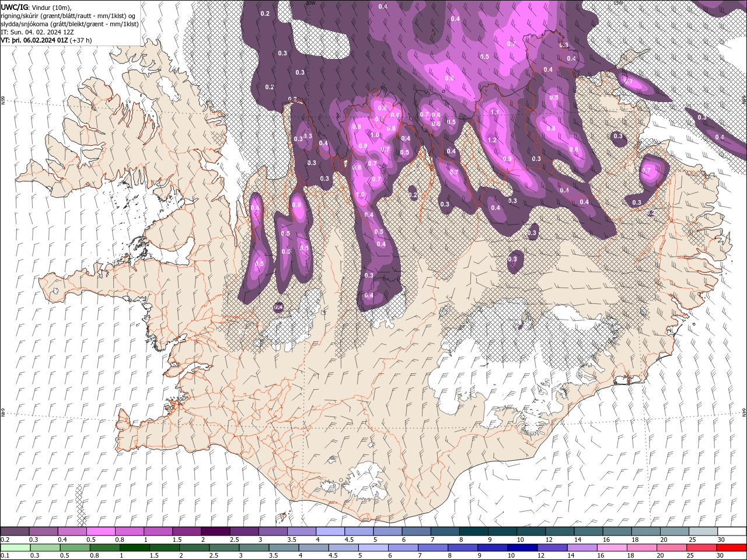Select the dark teal 8 swatch in upper legend row
The image size is (747, 560).
pyautogui.click(x=474, y=531)
